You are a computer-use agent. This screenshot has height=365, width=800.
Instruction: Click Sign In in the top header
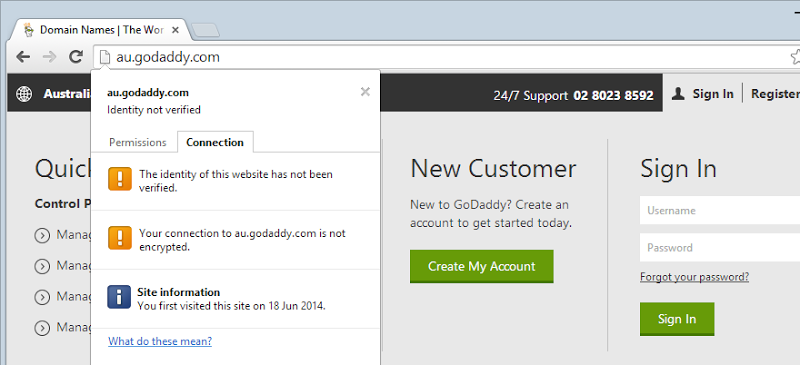tap(713, 94)
